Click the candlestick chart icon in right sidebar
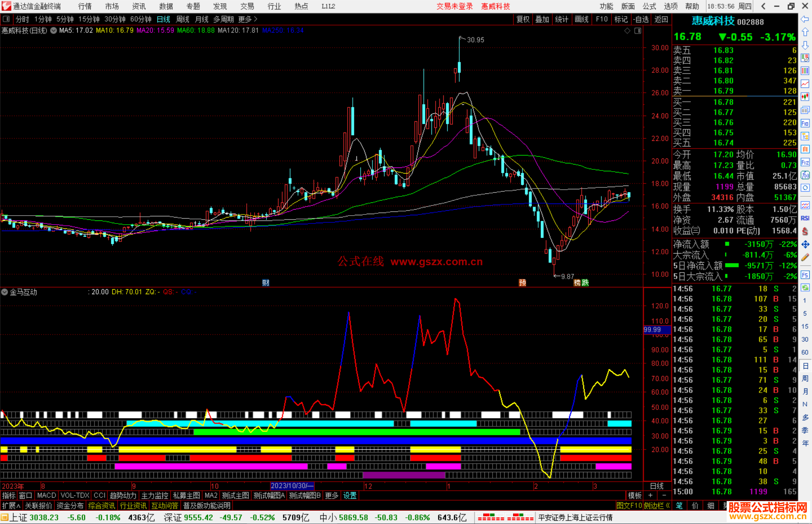Image resolution: width=812 pixels, height=524 pixels. tap(805, 97)
